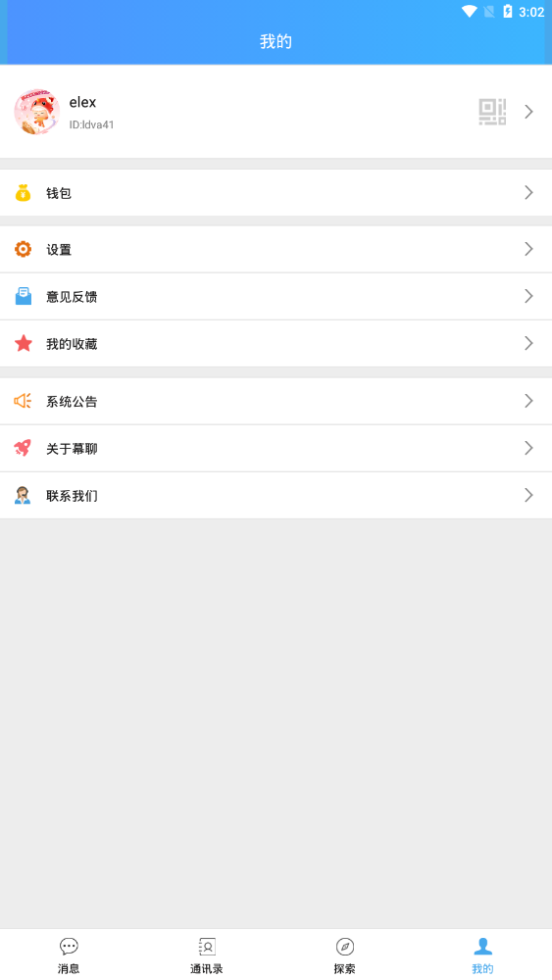Screen dimensions: 552x980
Task: Tap the Wi-Fi status bar icon
Action: point(469,11)
